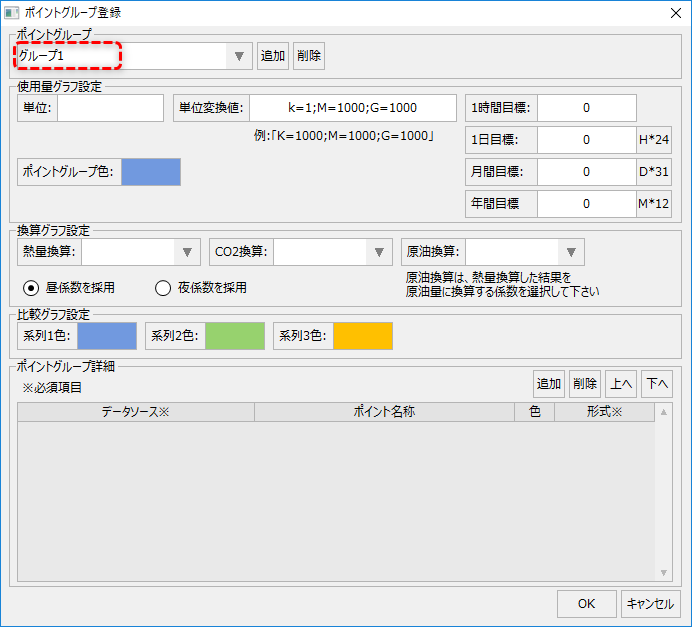The image size is (692, 627).
Task: Click the 単位 input field
Action: pos(110,108)
